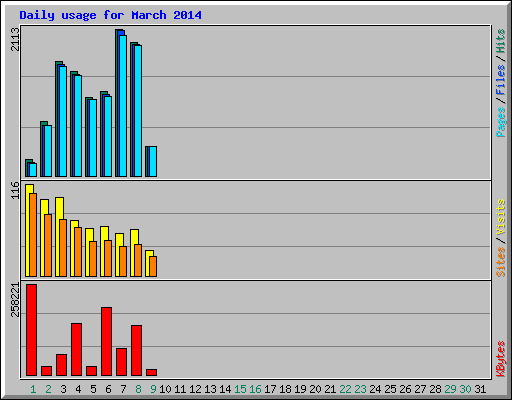Click the day 9 orange sites bar
Screen dimensions: 512x400
(x=153, y=267)
